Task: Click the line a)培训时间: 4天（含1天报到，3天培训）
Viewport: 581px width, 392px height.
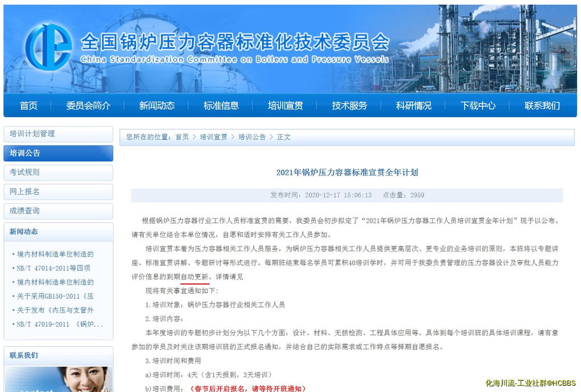Action: pyautogui.click(x=208, y=376)
